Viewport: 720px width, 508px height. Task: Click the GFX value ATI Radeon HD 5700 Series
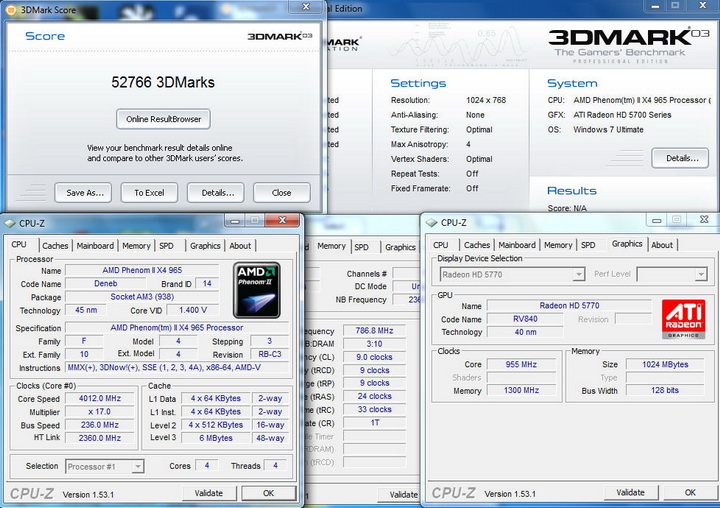click(622, 115)
